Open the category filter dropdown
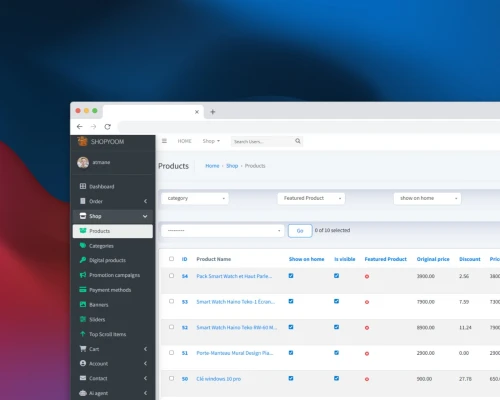The width and height of the screenshot is (500, 400). coord(195,198)
